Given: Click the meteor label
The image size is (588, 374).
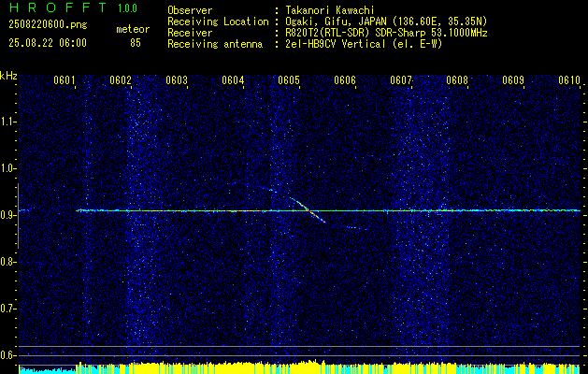Looking at the screenshot, I should (133, 29).
